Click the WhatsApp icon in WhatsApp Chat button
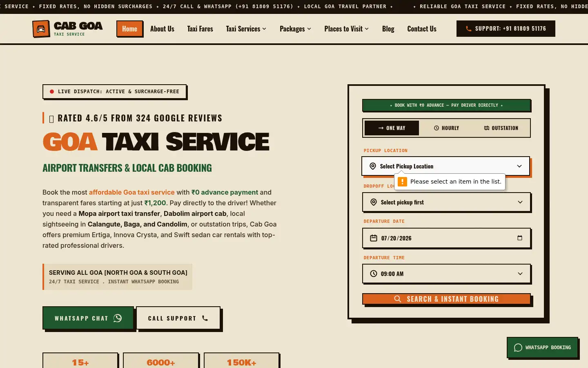The width and height of the screenshot is (588, 368). click(118, 318)
